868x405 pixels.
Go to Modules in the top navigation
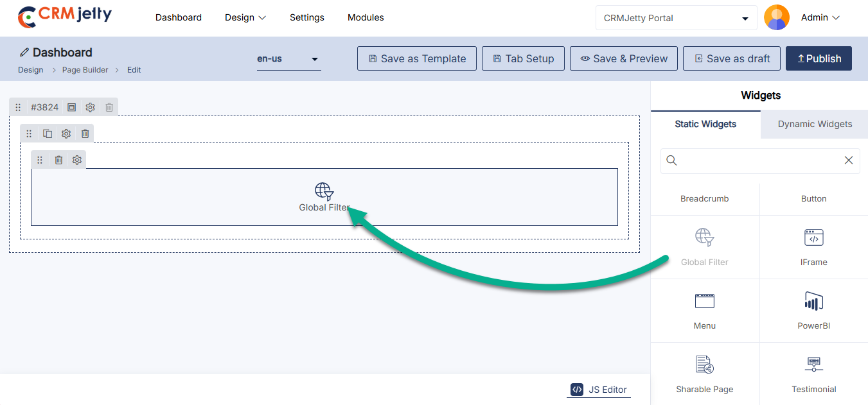[x=366, y=18]
